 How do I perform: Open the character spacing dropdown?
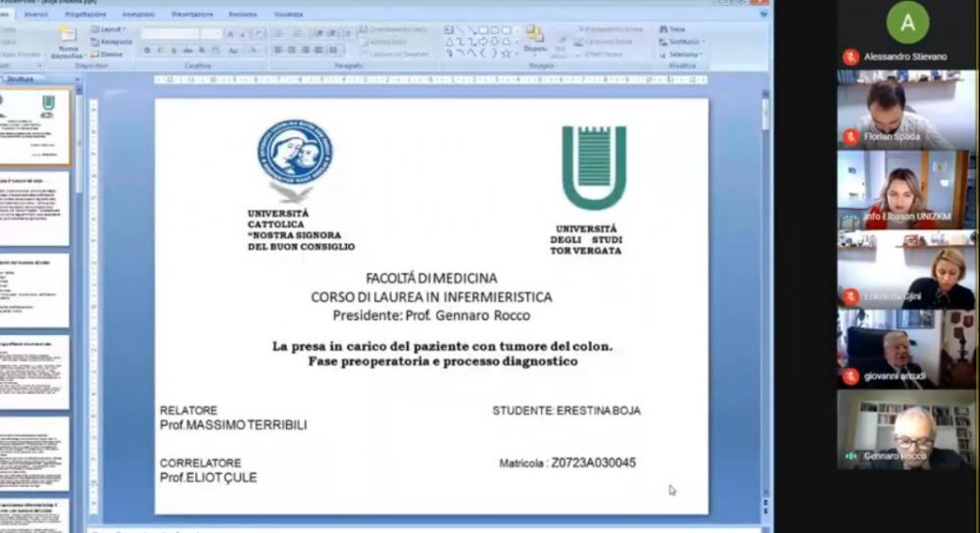click(216, 50)
